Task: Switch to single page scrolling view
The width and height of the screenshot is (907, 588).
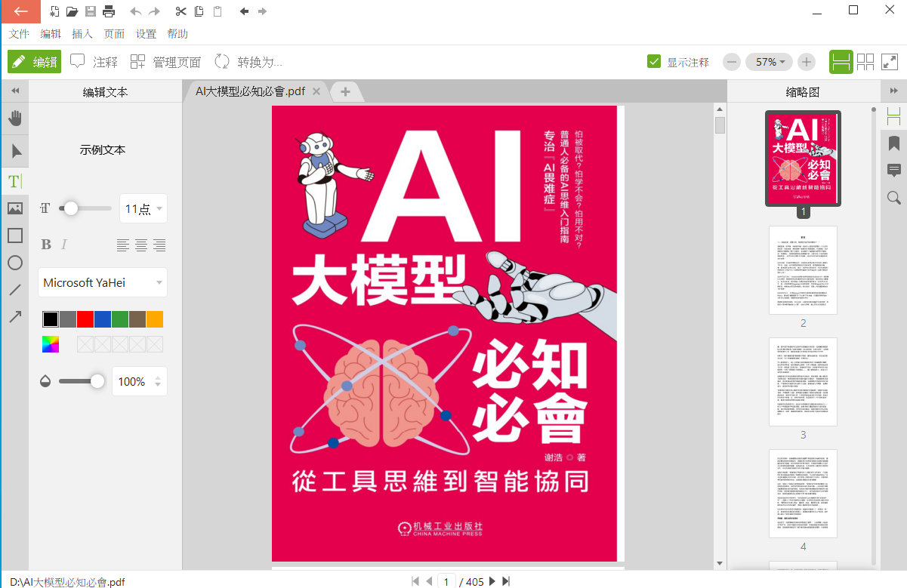Action: tap(841, 62)
